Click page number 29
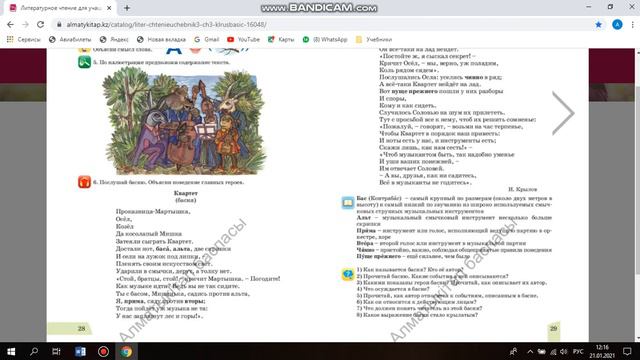 click(x=553, y=328)
